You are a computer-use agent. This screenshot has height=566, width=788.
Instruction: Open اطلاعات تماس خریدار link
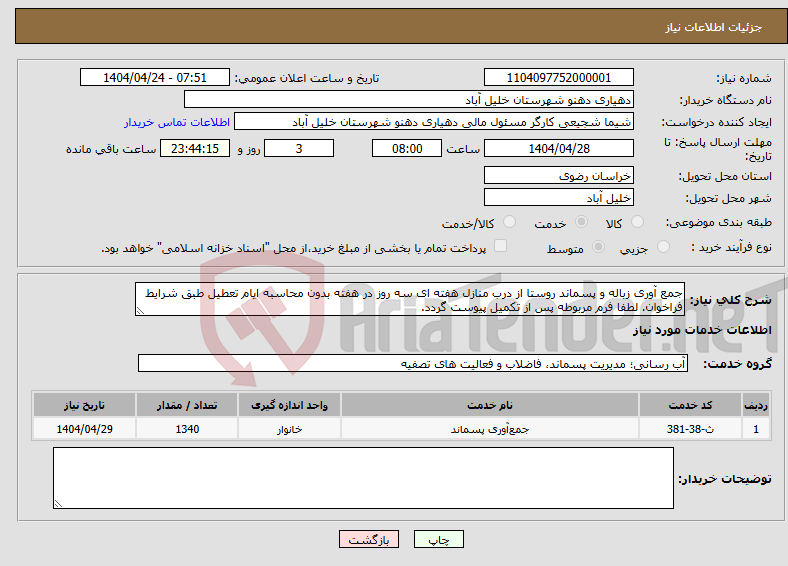177,122
